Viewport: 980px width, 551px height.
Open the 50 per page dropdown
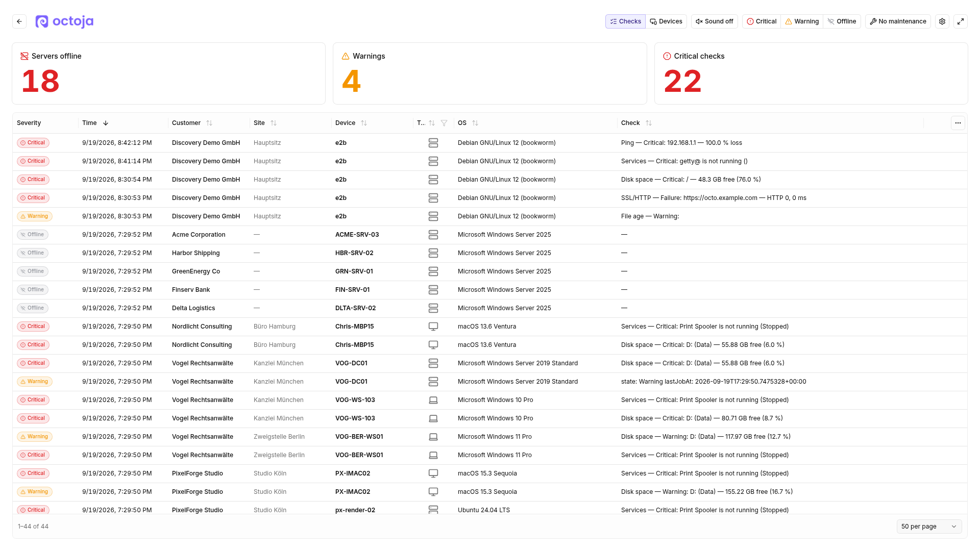[929, 527]
